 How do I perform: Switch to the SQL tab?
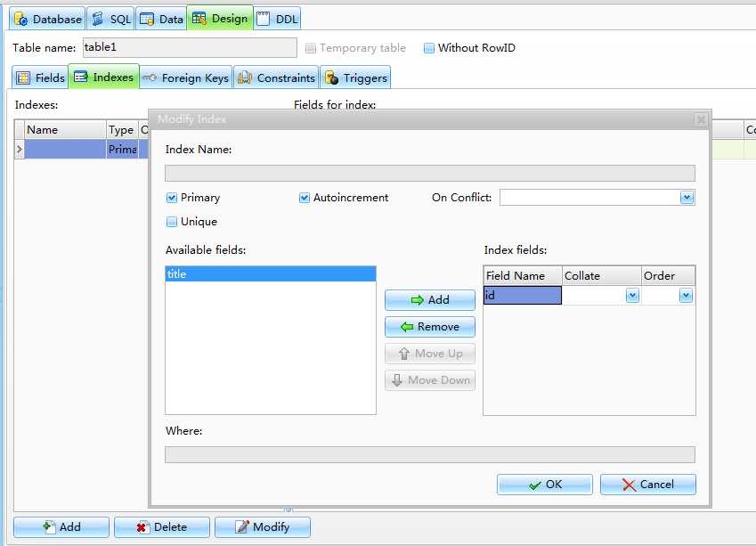[111, 19]
